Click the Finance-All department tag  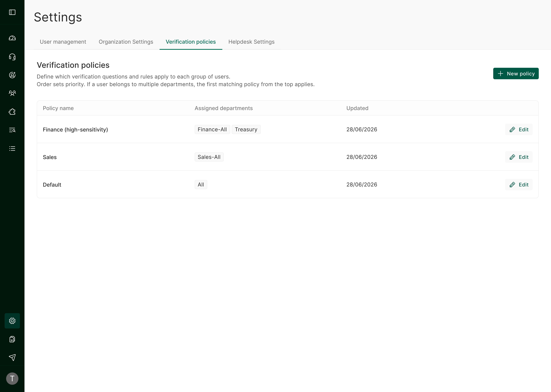tap(212, 129)
